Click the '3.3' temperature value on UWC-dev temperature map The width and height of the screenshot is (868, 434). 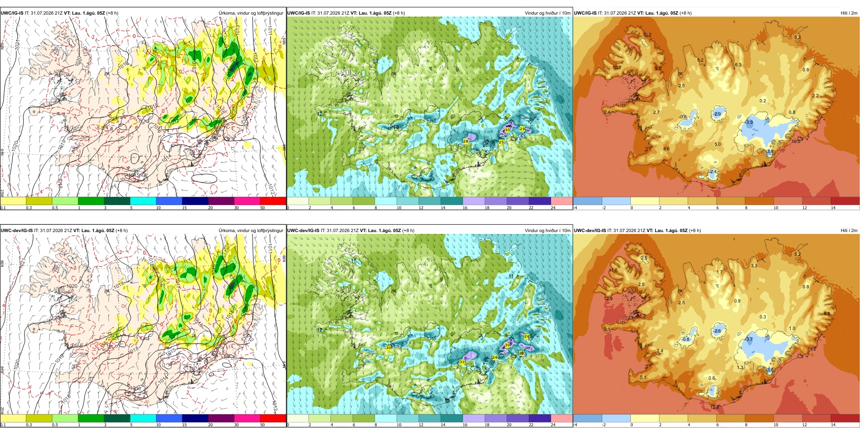tap(754, 266)
